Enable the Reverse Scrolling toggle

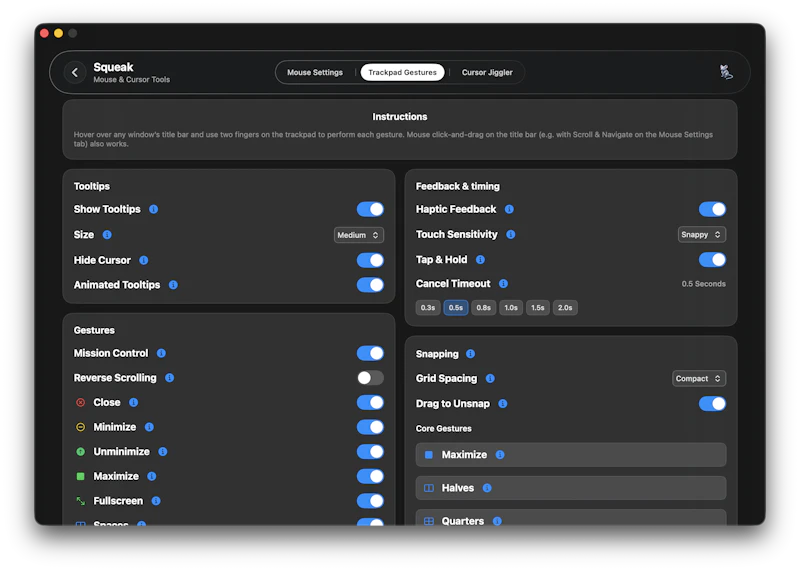tap(370, 378)
